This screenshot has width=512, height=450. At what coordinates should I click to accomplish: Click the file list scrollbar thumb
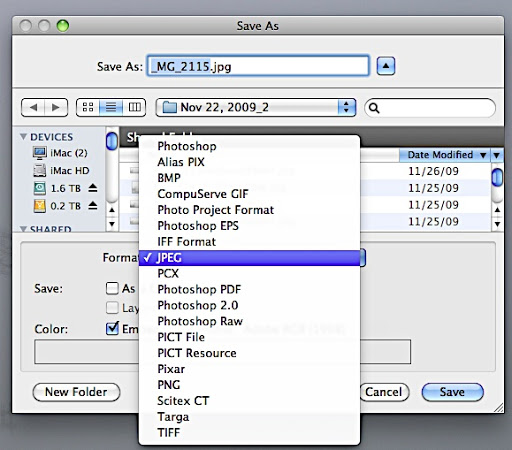497,177
